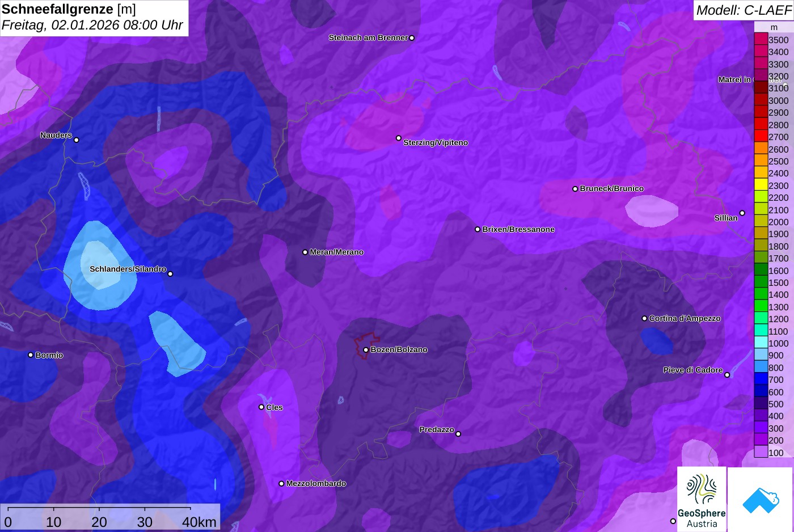
Task: Click the Steinach am Brenner label text
Action: 368,38
